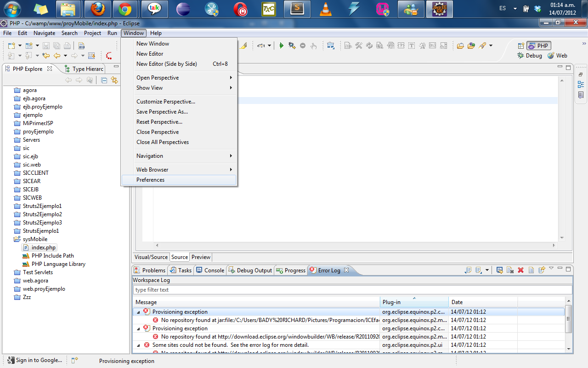
Task: Click Reset Perspective... in Window menu
Action: (179, 122)
